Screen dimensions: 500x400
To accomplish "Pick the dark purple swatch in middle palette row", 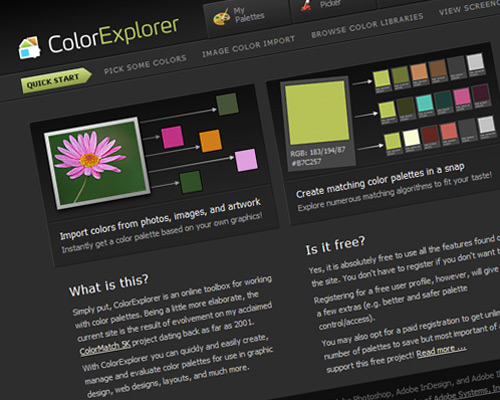I will 481,92.
